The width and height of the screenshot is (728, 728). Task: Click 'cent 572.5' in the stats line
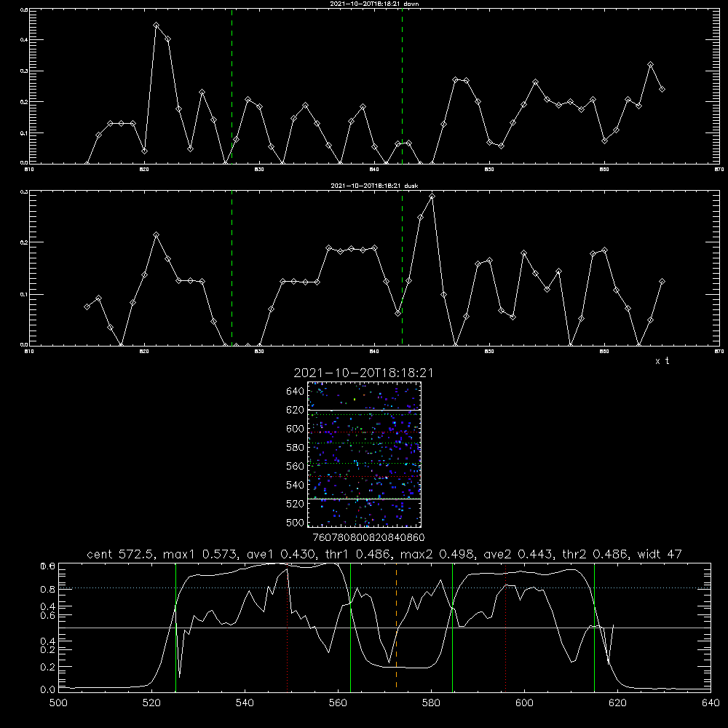[x=120, y=554]
